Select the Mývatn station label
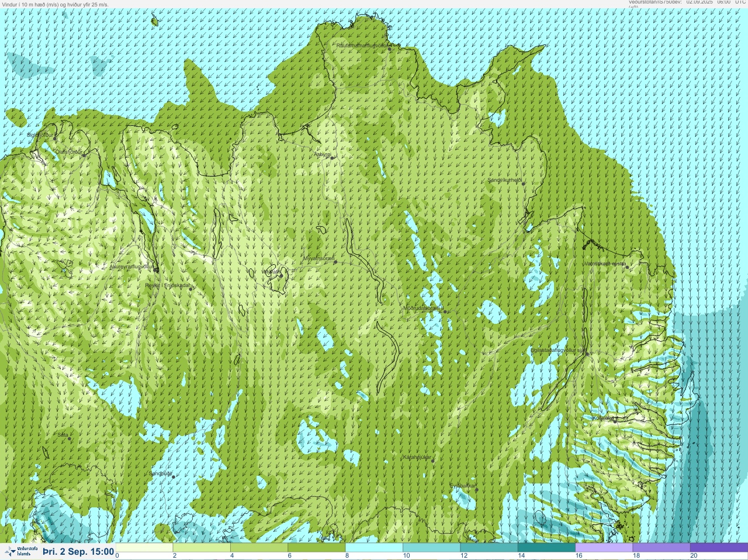The height and width of the screenshot is (560, 748). tap(272, 271)
